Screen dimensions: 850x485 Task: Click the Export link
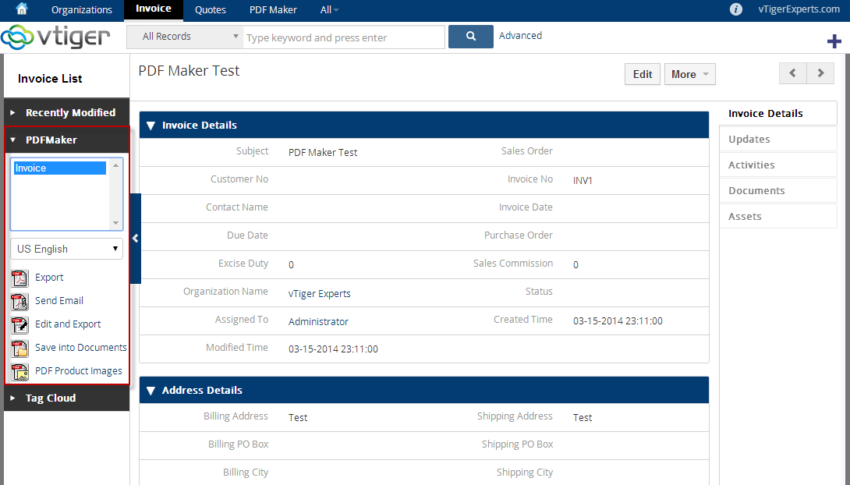(x=49, y=277)
